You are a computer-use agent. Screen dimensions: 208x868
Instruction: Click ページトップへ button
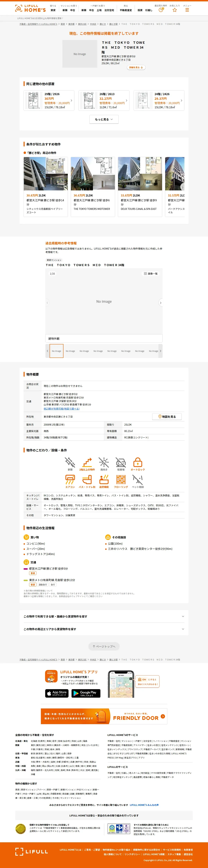point(104,646)
